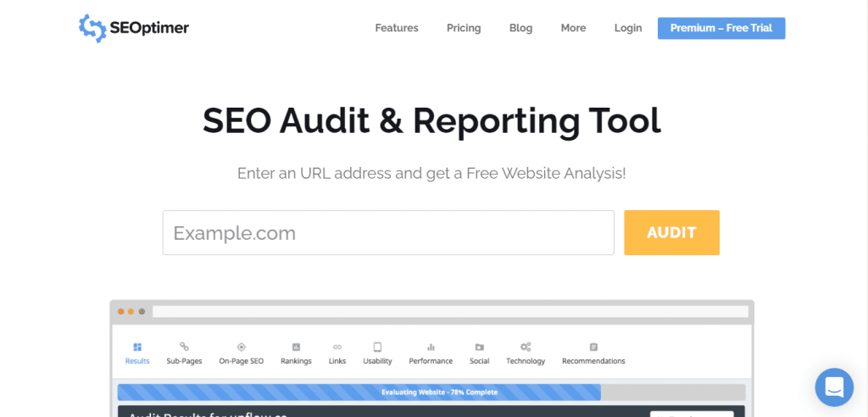This screenshot has height=417, width=868.
Task: Open the chat support bubble icon
Action: point(834,387)
